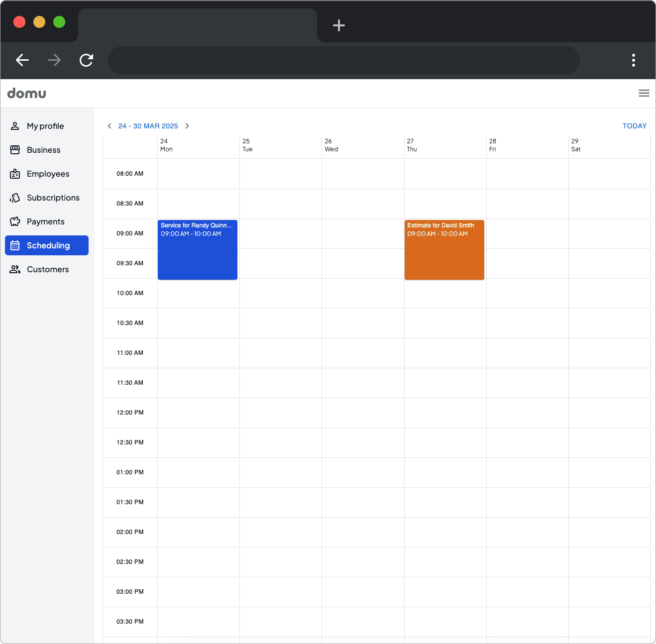Open Estimate for David Smith appointment
The height and width of the screenshot is (644, 656).
coord(444,250)
